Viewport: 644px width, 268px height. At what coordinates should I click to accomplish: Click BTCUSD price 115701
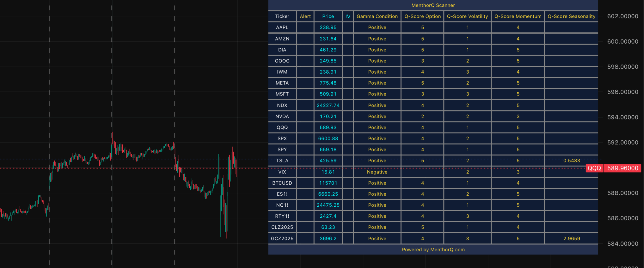328,183
